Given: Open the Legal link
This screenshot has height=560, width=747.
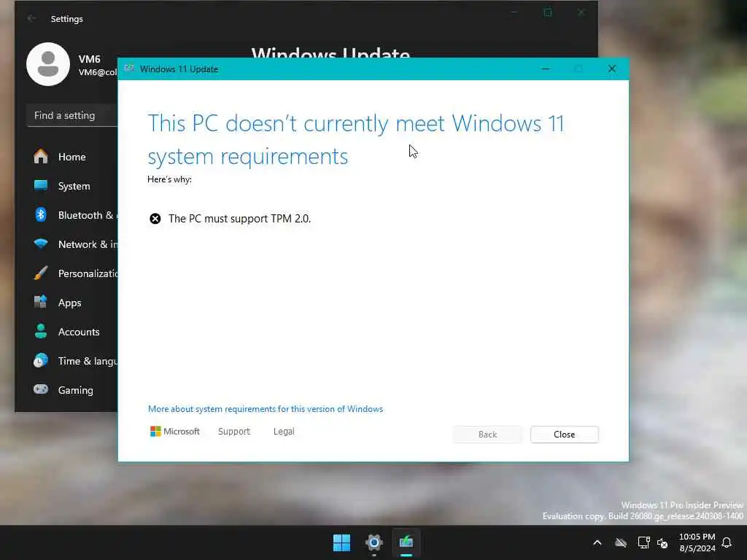Looking at the screenshot, I should 284,432.
